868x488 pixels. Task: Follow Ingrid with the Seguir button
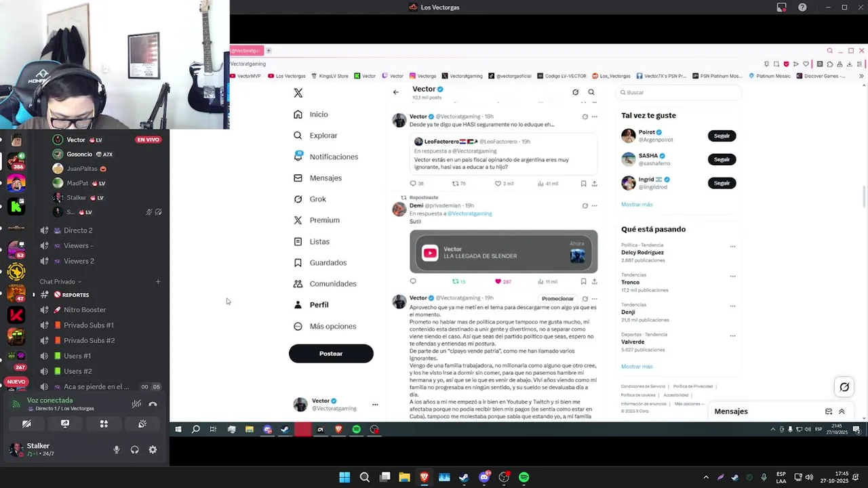pyautogui.click(x=722, y=183)
